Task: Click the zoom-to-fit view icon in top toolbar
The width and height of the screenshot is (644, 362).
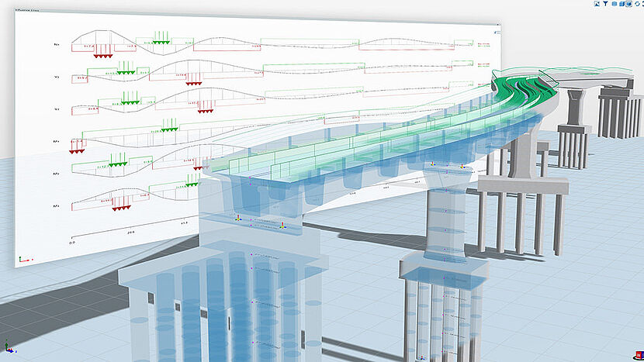Action: pyautogui.click(x=596, y=4)
